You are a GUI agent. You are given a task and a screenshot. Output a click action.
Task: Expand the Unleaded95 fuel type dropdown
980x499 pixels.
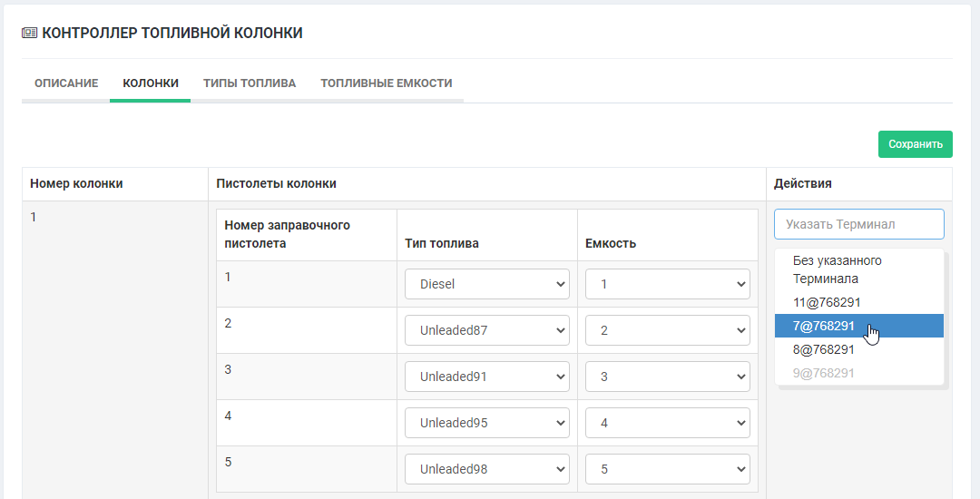(x=487, y=423)
